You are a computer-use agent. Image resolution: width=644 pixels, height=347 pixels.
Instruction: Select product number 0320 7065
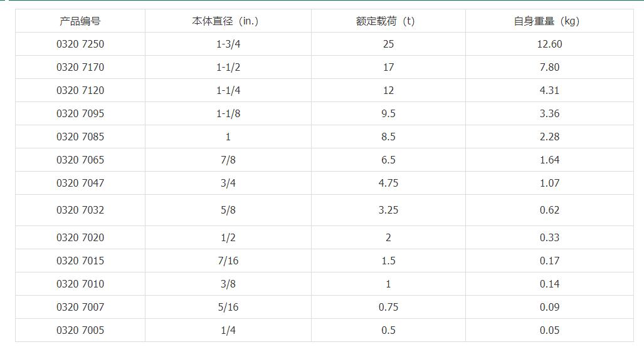tap(80, 160)
